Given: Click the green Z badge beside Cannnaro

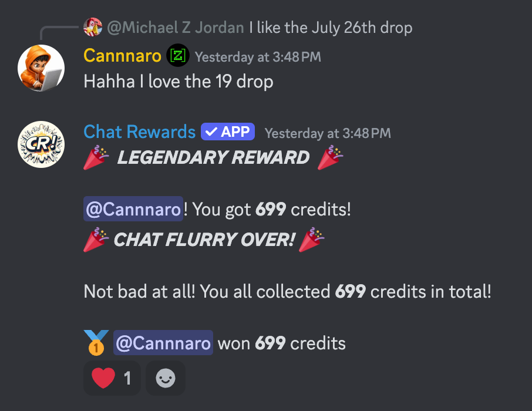Looking at the screenshot, I should point(178,55).
